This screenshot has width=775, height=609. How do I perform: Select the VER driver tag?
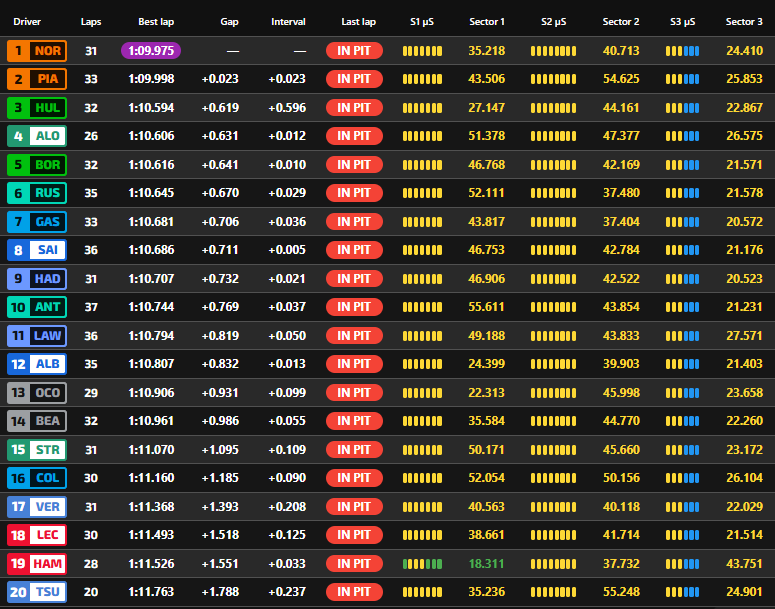36,507
